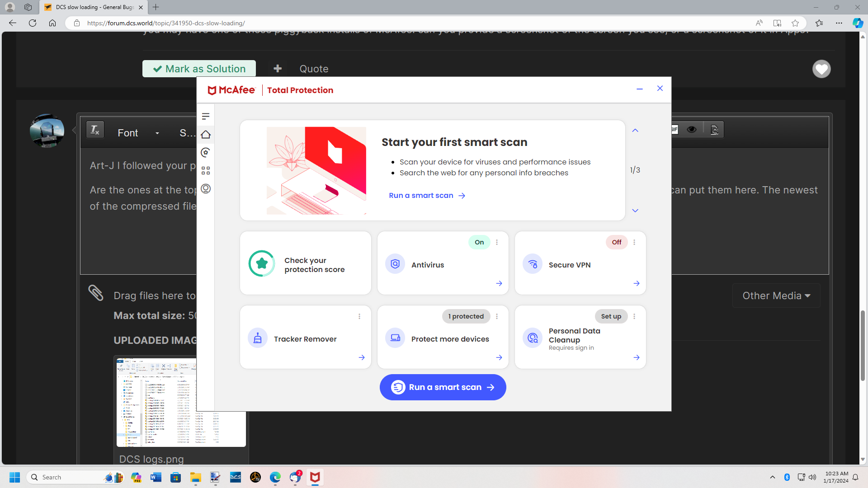Viewport: 868px width, 488px height.
Task: Click the 1 protected badge
Action: (466, 316)
